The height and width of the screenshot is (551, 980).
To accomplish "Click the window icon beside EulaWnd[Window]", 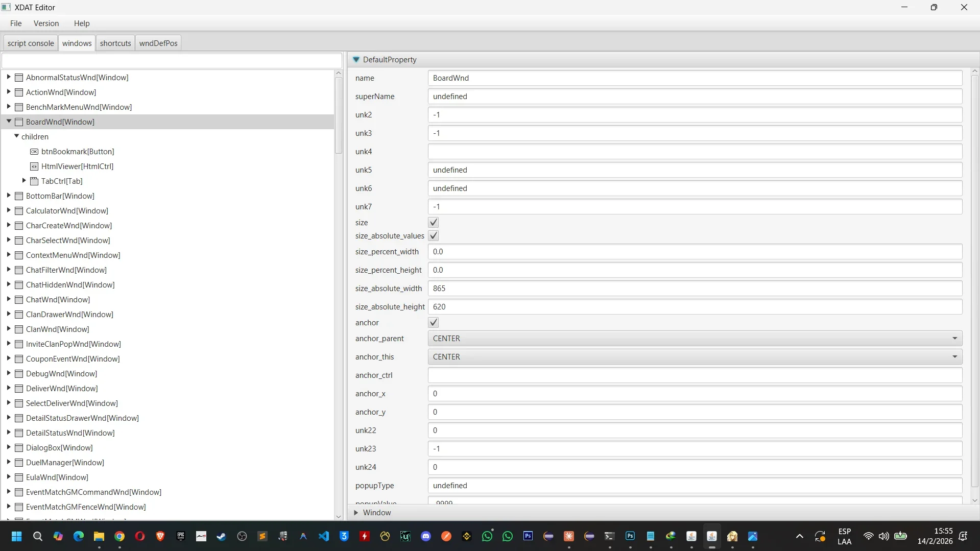I will 19,477.
